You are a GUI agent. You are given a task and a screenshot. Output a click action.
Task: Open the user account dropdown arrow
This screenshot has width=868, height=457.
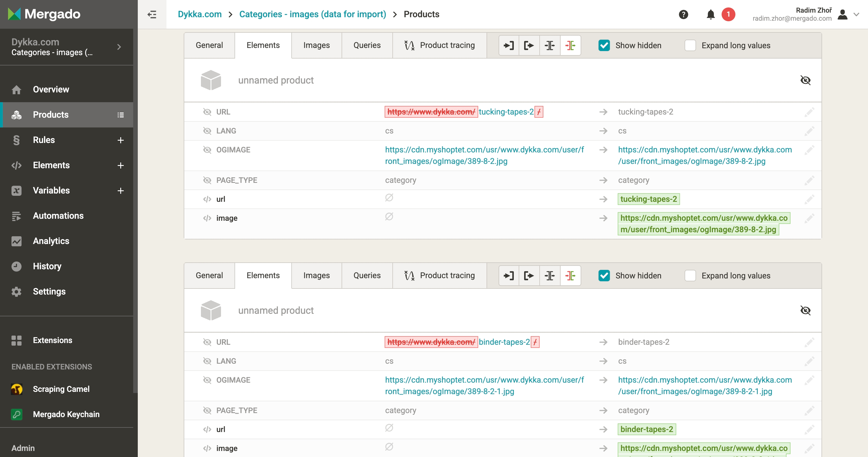856,14
